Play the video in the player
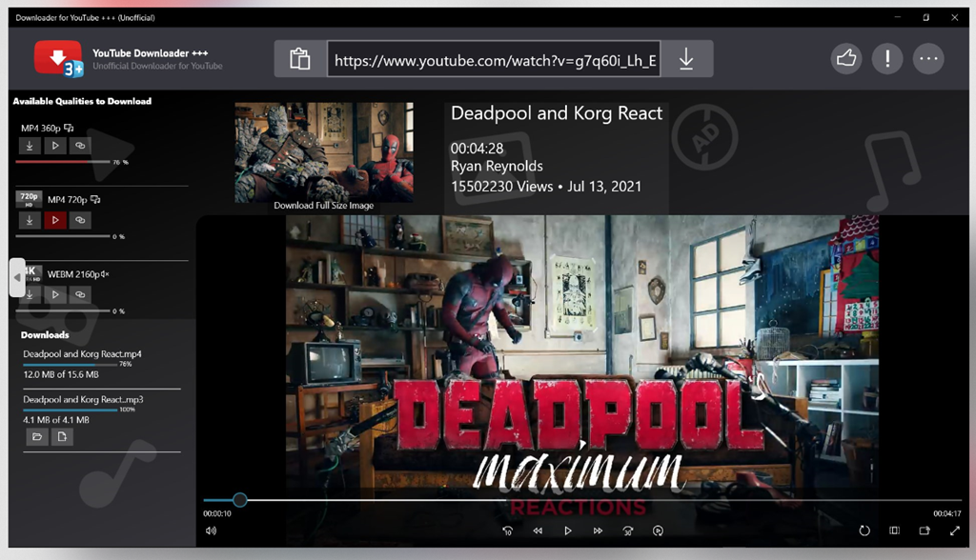The height and width of the screenshot is (560, 976). (568, 530)
